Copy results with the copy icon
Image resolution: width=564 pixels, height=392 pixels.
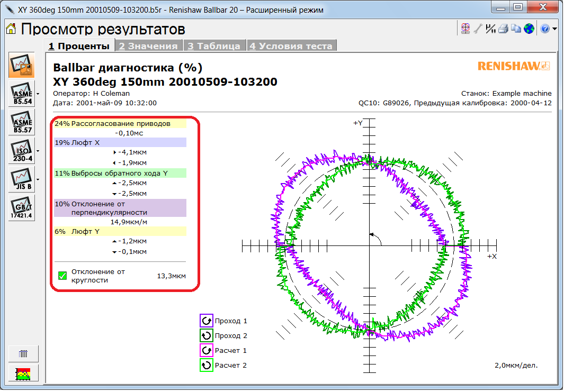[x=516, y=29]
